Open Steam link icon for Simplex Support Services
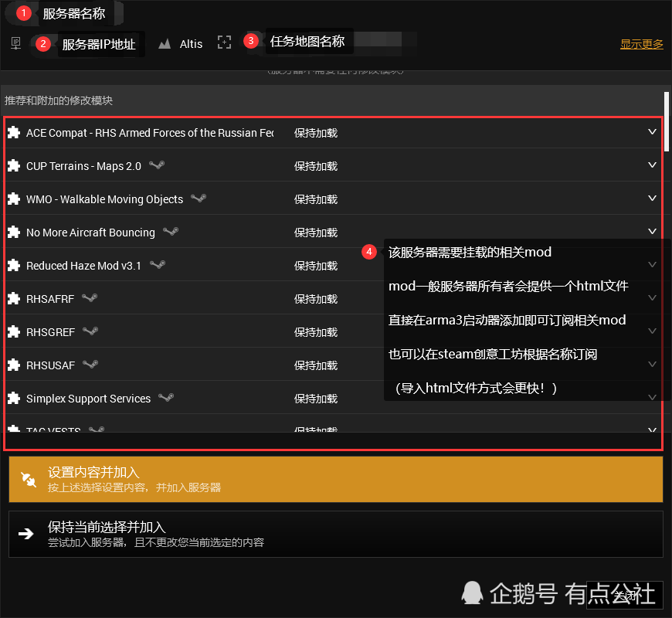This screenshot has height=618, width=672. coord(166,397)
